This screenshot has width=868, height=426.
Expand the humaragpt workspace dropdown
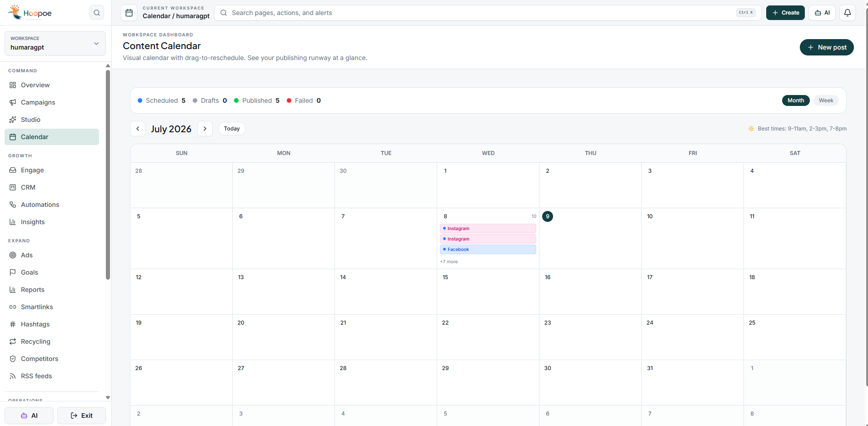click(55, 43)
